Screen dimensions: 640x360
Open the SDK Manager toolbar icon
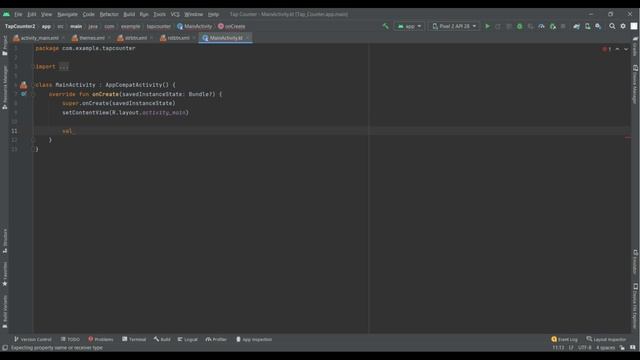point(598,26)
